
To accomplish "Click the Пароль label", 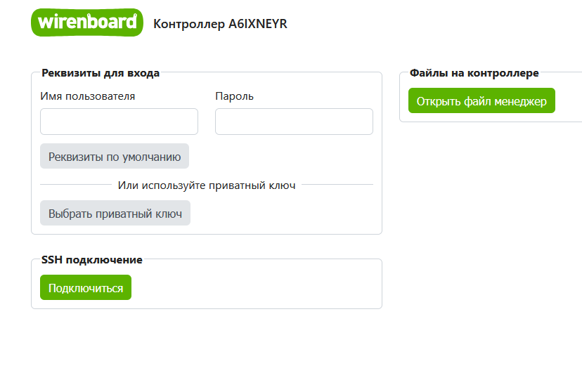I will pyautogui.click(x=234, y=96).
